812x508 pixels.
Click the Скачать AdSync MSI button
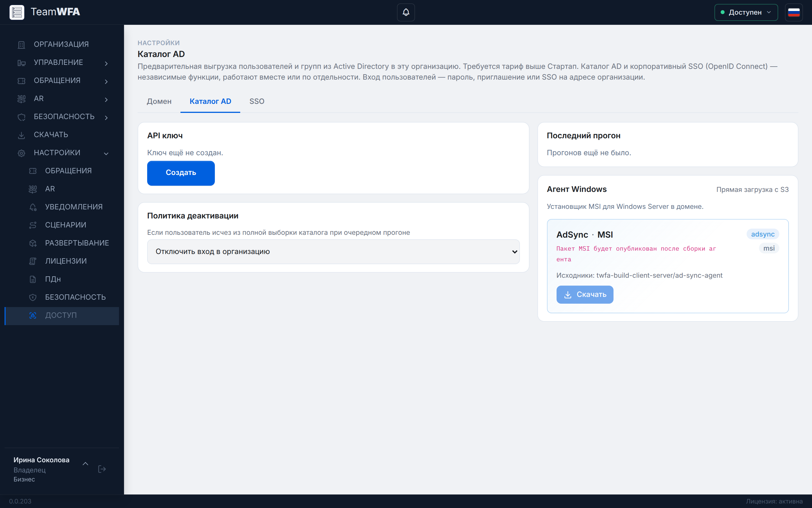585,295
